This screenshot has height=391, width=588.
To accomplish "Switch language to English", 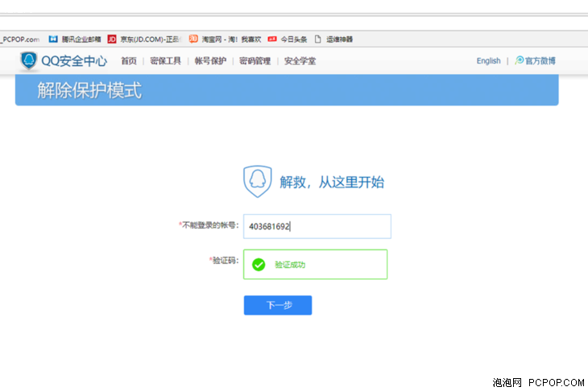I will [x=488, y=61].
